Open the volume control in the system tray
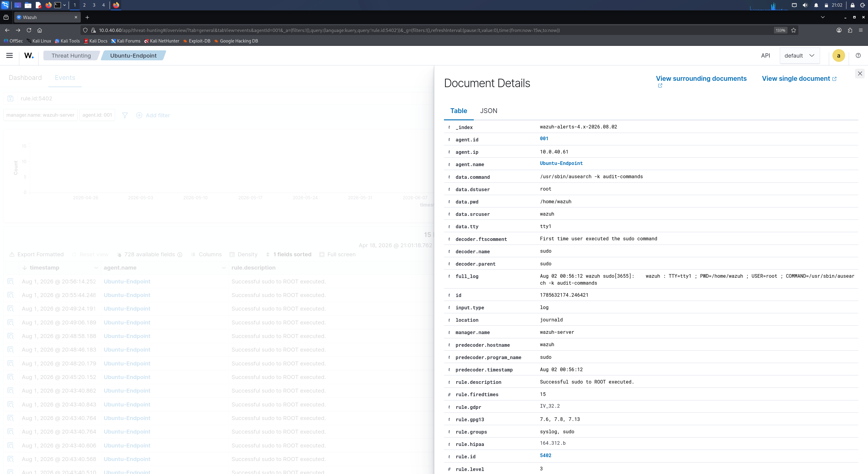Image resolution: width=868 pixels, height=474 pixels. coord(805,5)
